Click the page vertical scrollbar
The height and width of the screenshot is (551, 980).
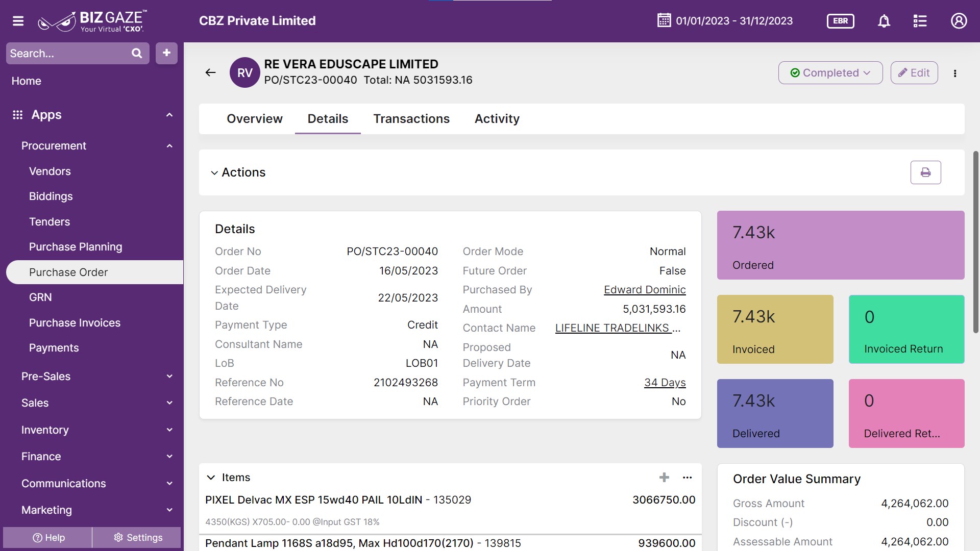point(975,242)
